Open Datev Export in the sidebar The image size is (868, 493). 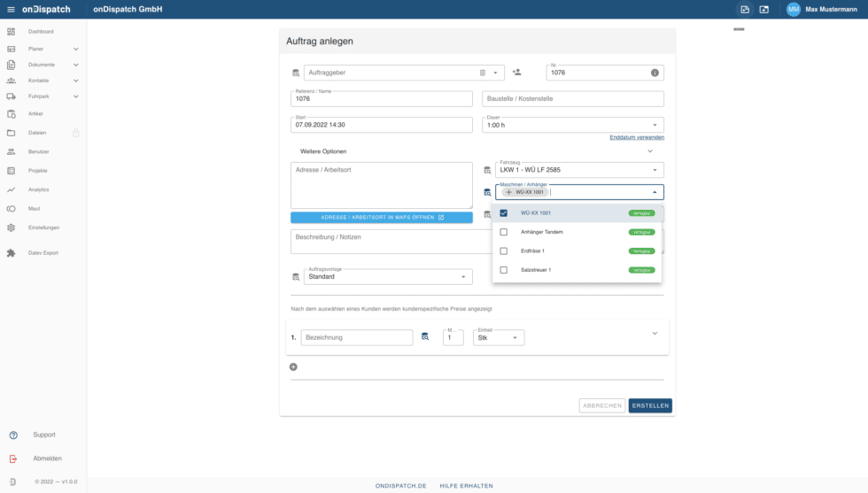pos(43,253)
